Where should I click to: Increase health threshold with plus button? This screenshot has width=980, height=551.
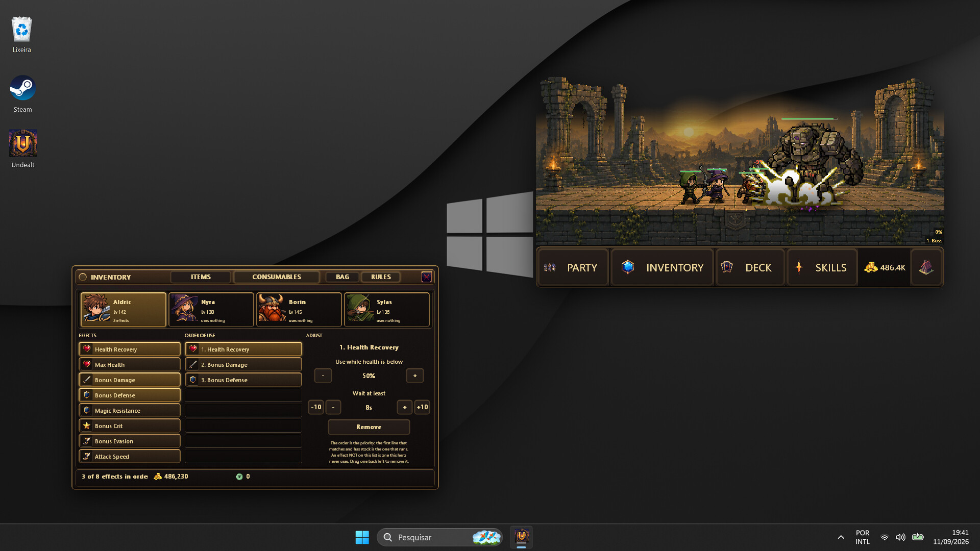point(415,376)
